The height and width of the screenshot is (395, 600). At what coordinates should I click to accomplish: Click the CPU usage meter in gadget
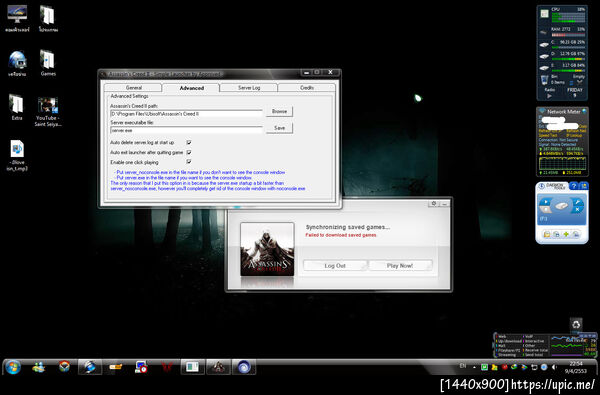(x=568, y=17)
